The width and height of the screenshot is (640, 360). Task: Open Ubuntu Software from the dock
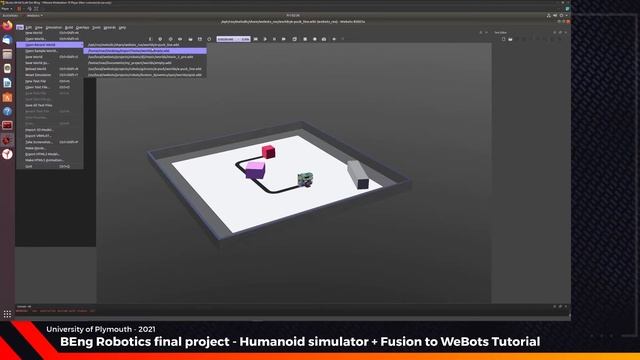tap(7, 97)
